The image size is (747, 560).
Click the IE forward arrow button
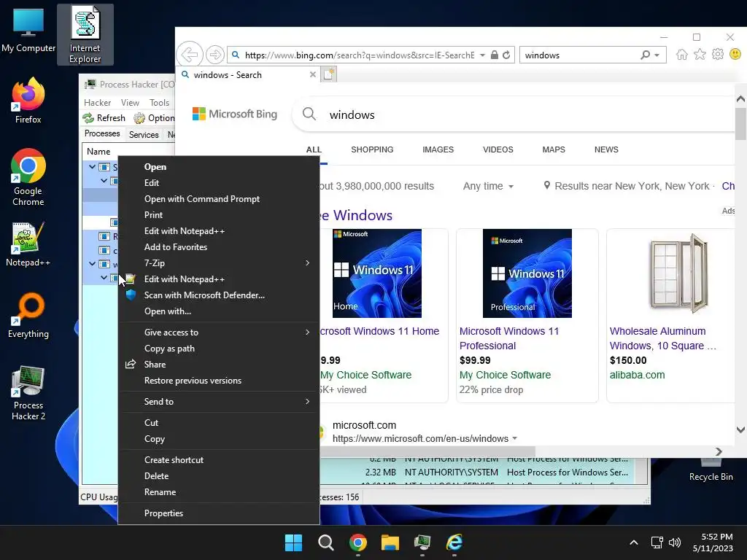point(215,55)
